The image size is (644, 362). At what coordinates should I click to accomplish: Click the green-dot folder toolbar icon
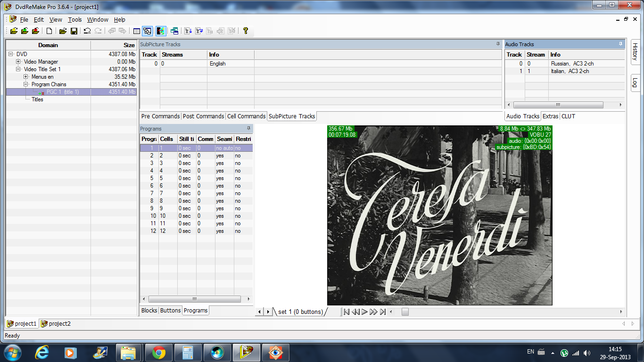tap(25, 31)
